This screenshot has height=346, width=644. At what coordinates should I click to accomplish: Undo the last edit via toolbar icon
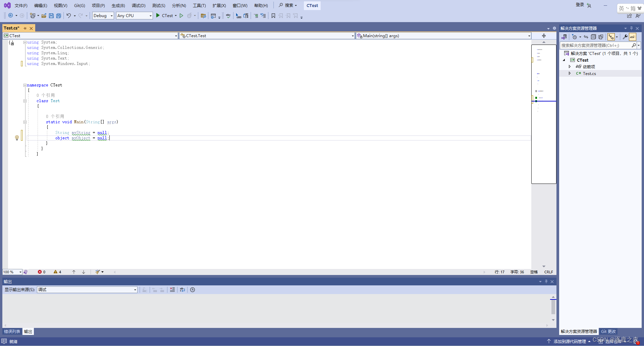tap(69, 16)
